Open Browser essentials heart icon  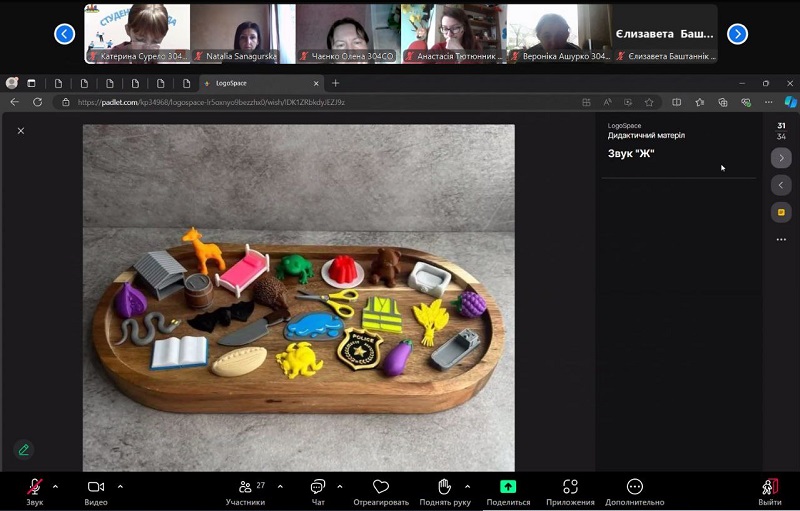[x=746, y=103]
